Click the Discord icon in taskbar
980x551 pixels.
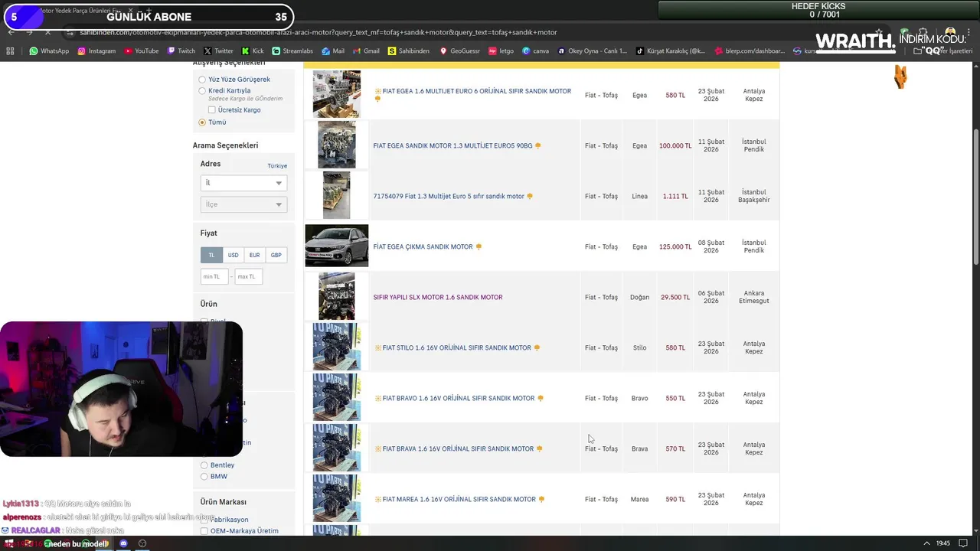click(123, 543)
